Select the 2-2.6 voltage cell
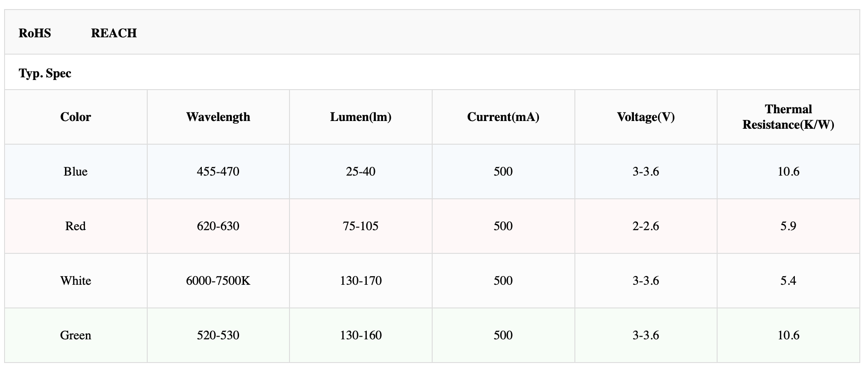Viewport: 868px width, 373px height. click(646, 226)
